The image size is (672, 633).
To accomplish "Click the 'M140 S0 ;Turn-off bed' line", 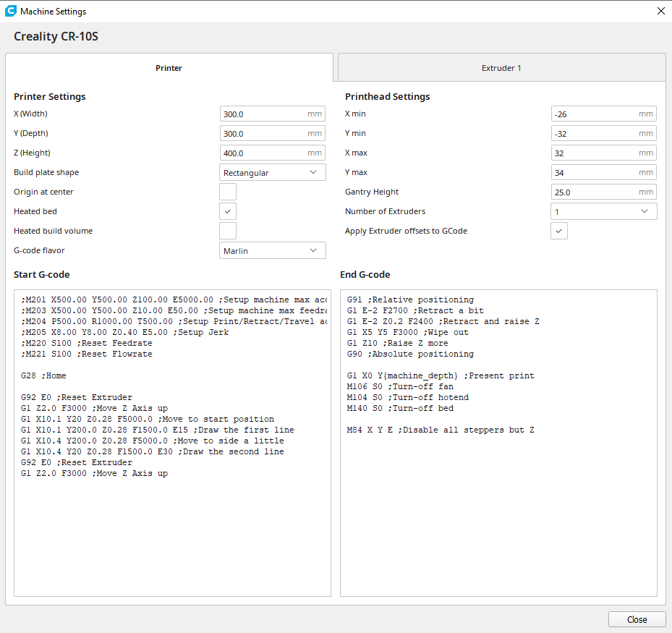I will pos(400,408).
